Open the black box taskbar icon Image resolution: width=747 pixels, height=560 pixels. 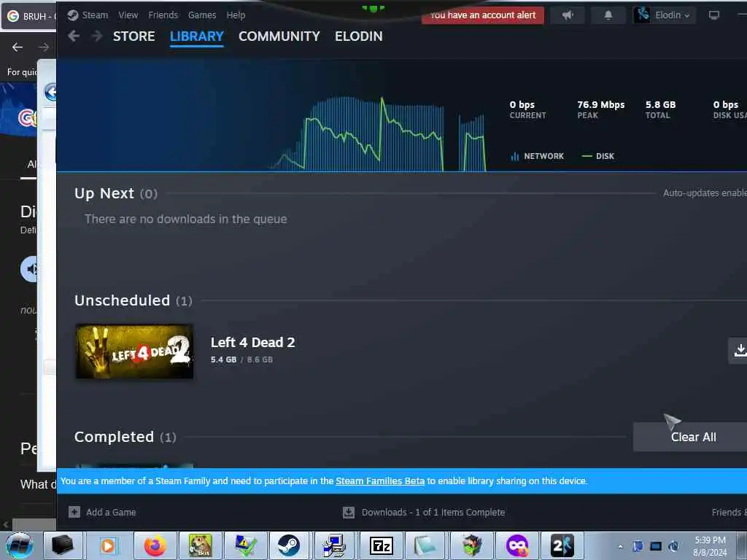pos(63,545)
